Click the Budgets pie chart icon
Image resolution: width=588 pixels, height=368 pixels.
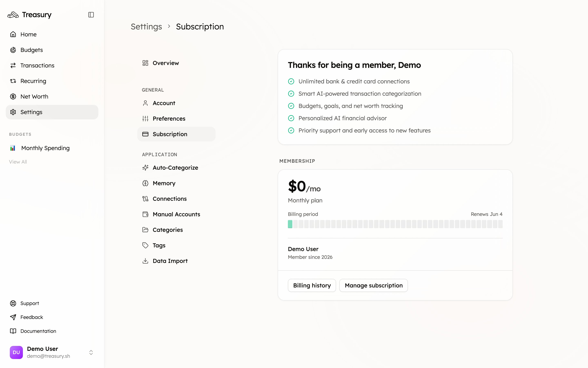(13, 50)
